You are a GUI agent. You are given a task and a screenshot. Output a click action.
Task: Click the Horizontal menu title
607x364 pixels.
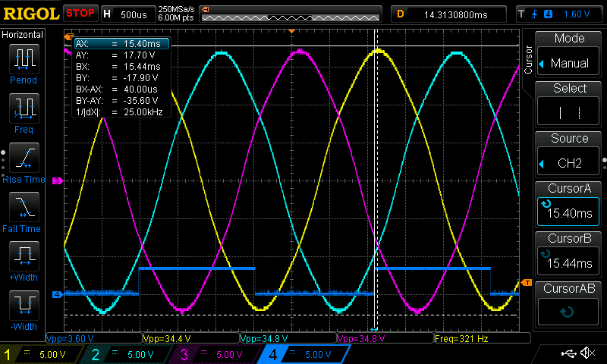click(23, 35)
